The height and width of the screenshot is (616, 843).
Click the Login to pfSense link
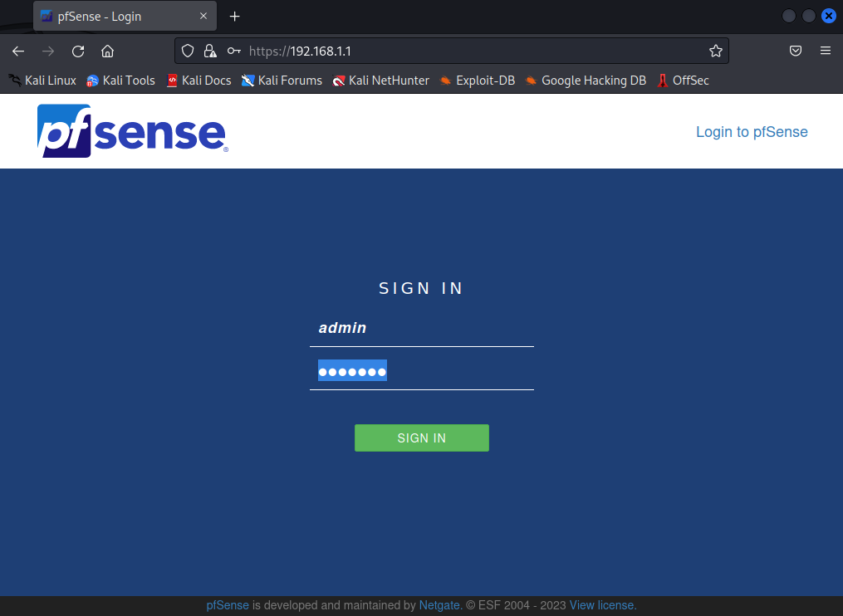(751, 132)
